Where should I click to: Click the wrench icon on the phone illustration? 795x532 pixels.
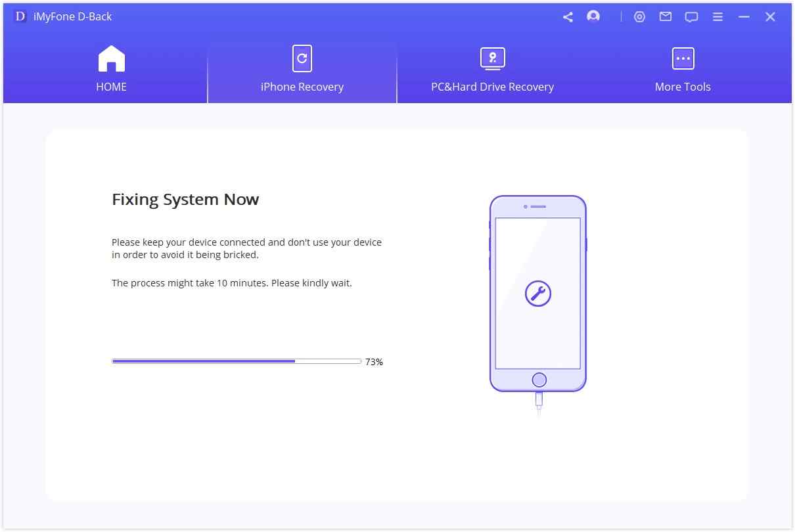coord(538,294)
